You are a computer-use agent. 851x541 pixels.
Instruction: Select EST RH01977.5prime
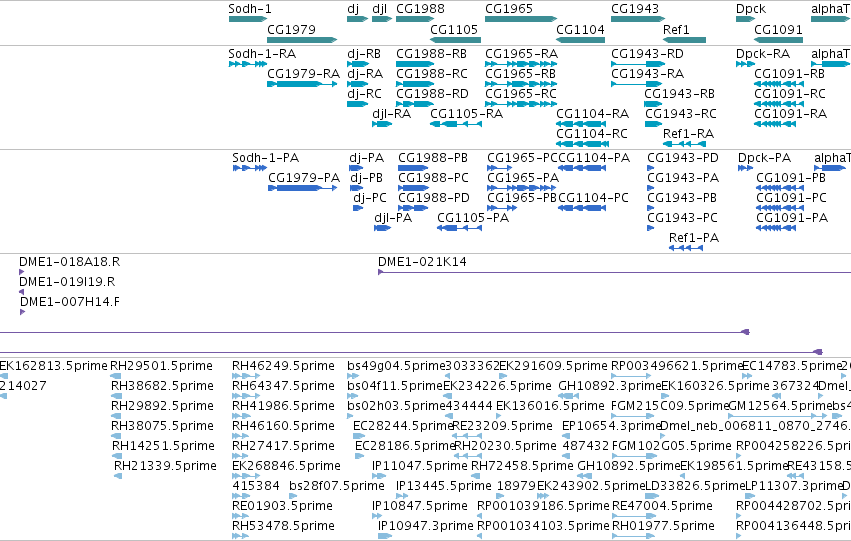point(663,526)
